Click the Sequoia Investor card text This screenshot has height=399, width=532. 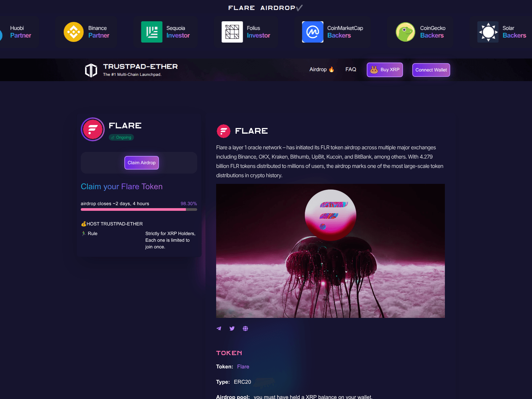[x=178, y=32]
